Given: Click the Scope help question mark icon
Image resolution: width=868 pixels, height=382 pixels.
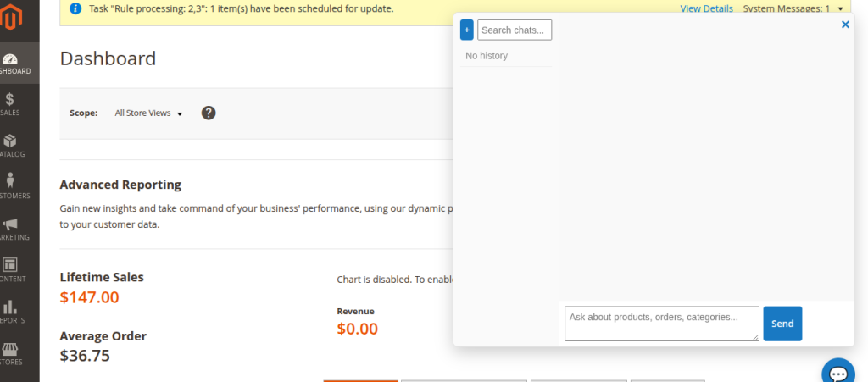Looking at the screenshot, I should (x=209, y=113).
